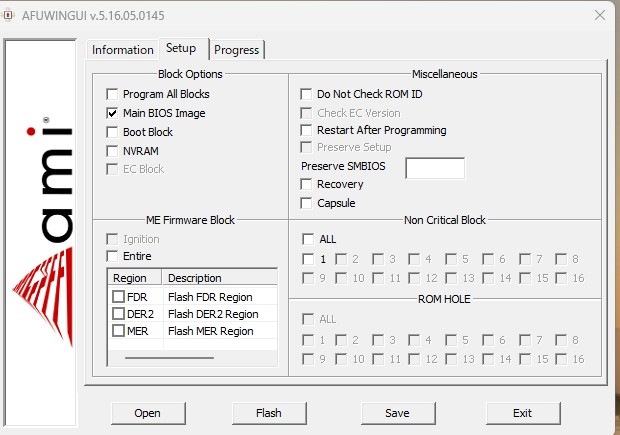Switch to the Information tab
Image resolution: width=620 pixels, height=435 pixels.
(122, 50)
